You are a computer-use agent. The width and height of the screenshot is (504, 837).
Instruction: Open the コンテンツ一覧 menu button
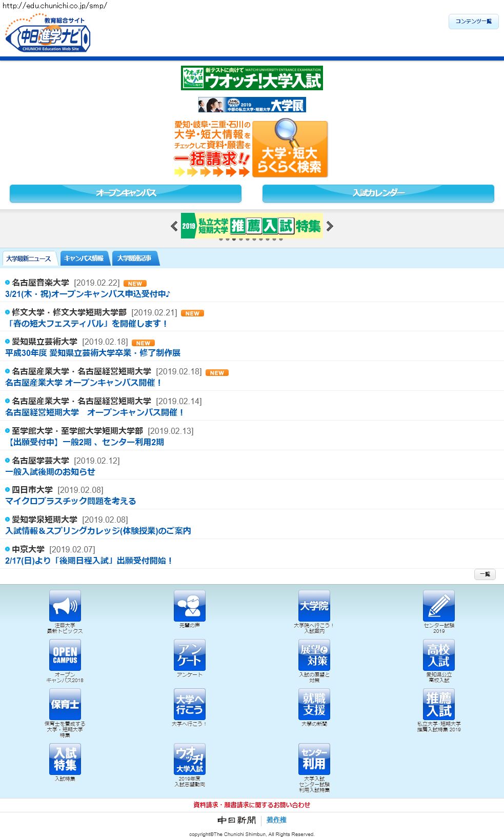(x=473, y=22)
